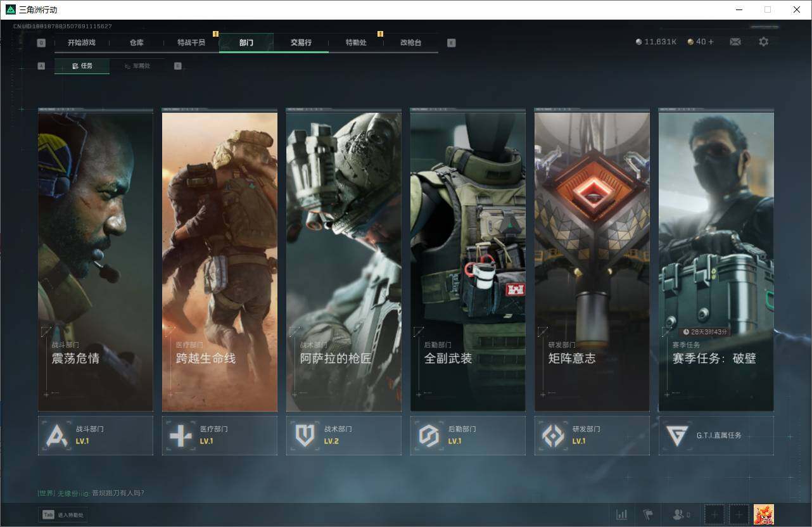Click the E key next-tab icon

[451, 43]
